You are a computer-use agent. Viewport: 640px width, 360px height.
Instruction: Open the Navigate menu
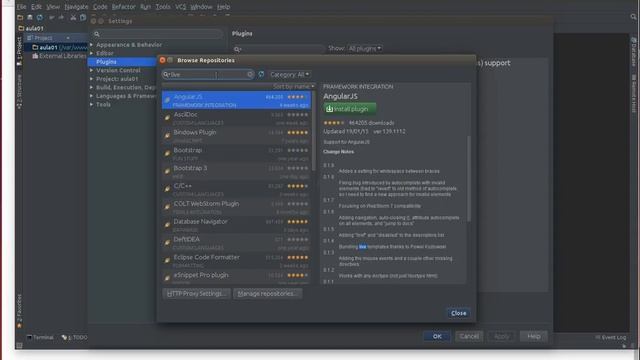[x=76, y=7]
